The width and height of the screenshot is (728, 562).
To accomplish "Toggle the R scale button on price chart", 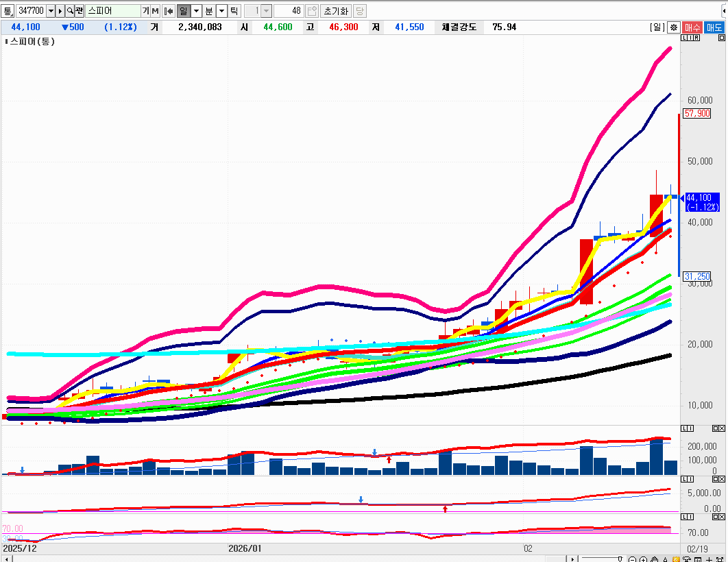I will point(697,38).
